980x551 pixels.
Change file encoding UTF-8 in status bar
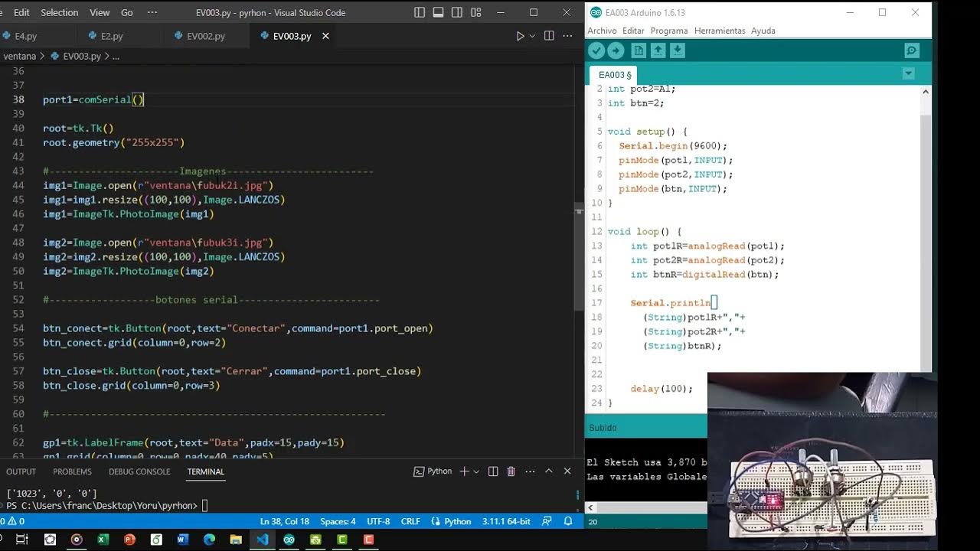pos(378,521)
